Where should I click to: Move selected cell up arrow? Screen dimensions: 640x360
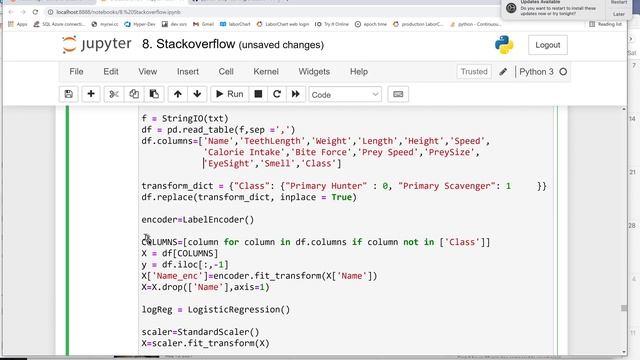178,94
